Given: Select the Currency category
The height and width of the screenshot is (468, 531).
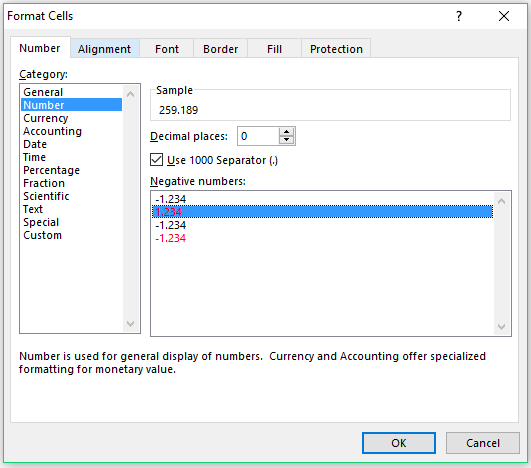Looking at the screenshot, I should (46, 118).
